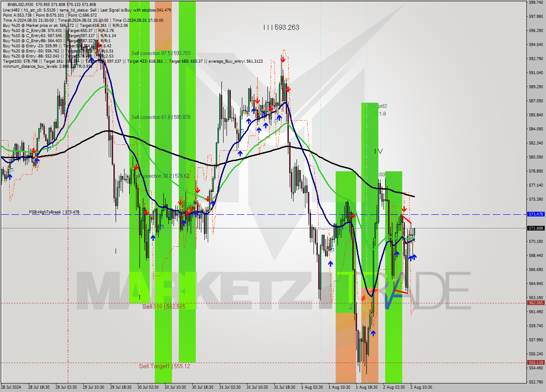546x392 pixels.
Task: Click the '29 Jul 10:30' time label
Action: 94,387
